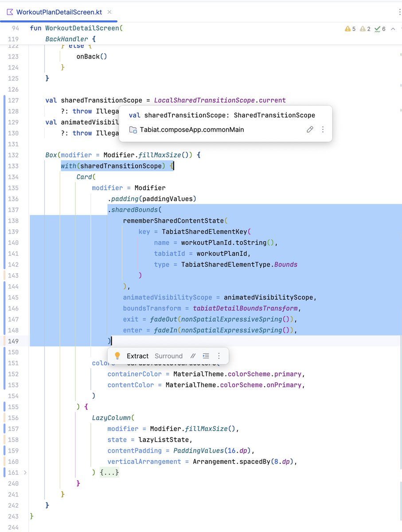This screenshot has height=532, width=402.
Task: Click the Kotlin file icon in tab
Action: (10, 12)
